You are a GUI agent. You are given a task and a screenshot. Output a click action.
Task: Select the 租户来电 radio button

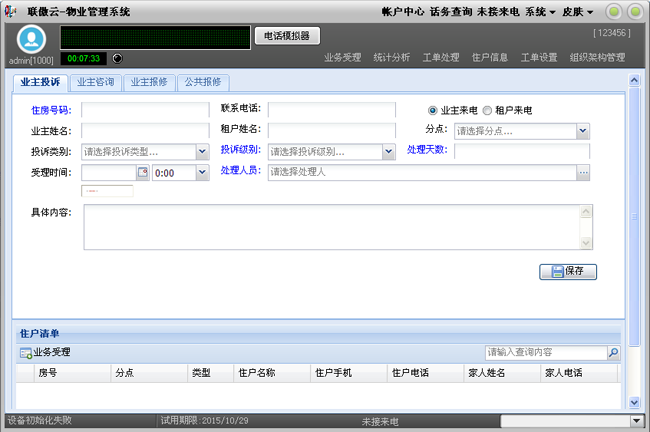487,110
